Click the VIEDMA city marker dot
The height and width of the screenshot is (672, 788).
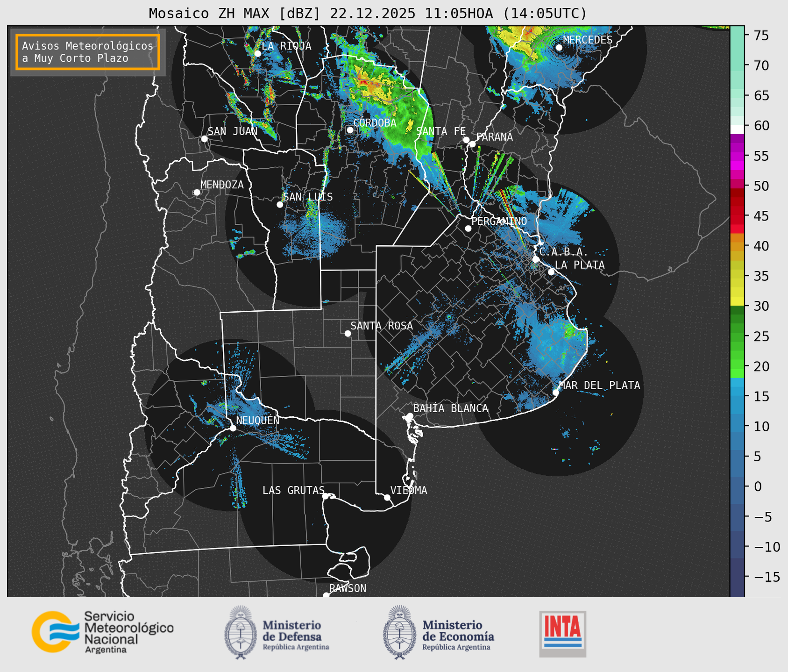(387, 497)
